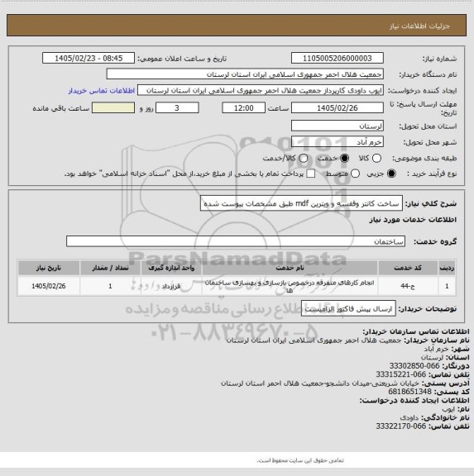
Task: Check the اسناد خزانه اسلامی payment checkbox
Action: pyautogui.click(x=310, y=174)
